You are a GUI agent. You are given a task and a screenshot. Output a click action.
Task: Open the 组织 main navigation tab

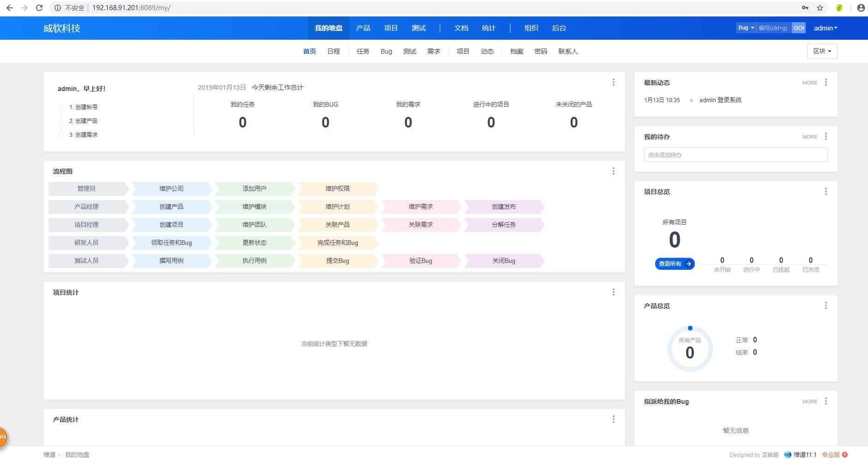pyautogui.click(x=531, y=28)
